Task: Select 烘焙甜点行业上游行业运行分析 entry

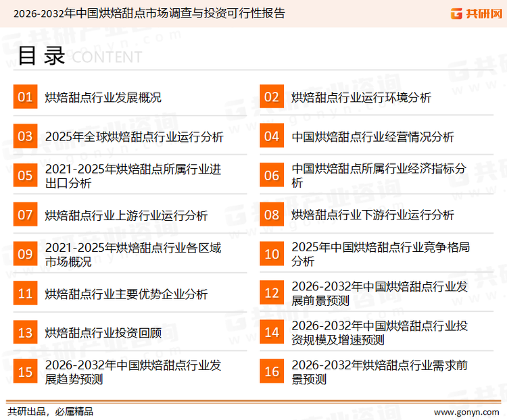Action: [126, 215]
